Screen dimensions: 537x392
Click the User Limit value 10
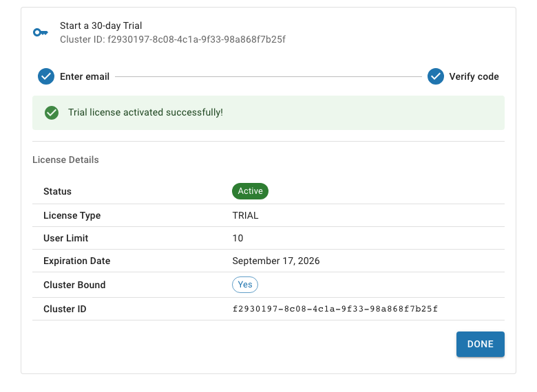238,238
